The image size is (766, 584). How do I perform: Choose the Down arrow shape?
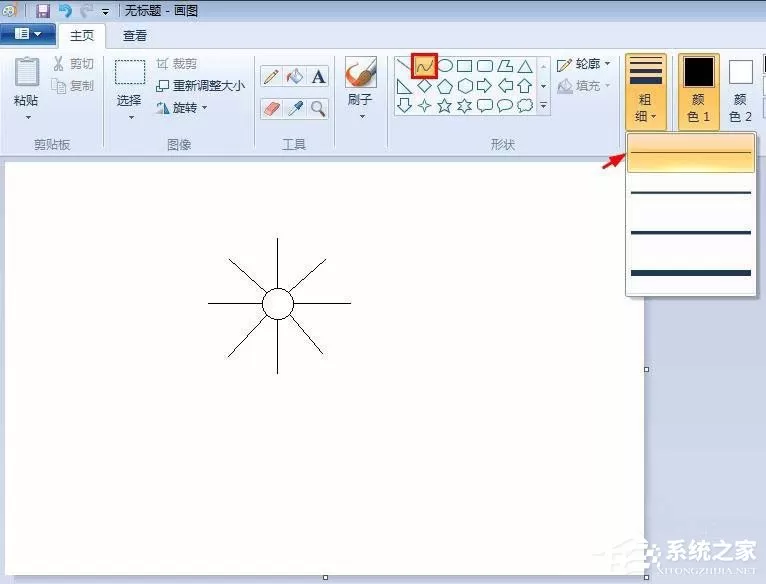(404, 105)
